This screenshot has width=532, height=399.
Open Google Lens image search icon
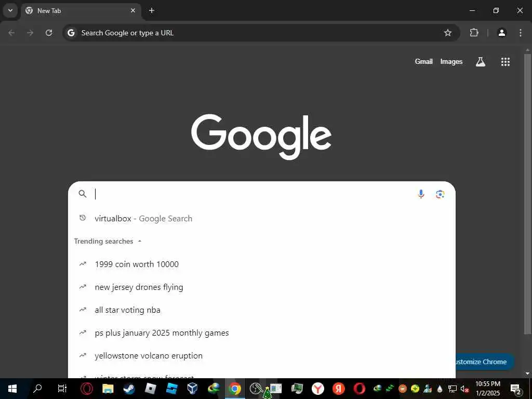point(440,194)
